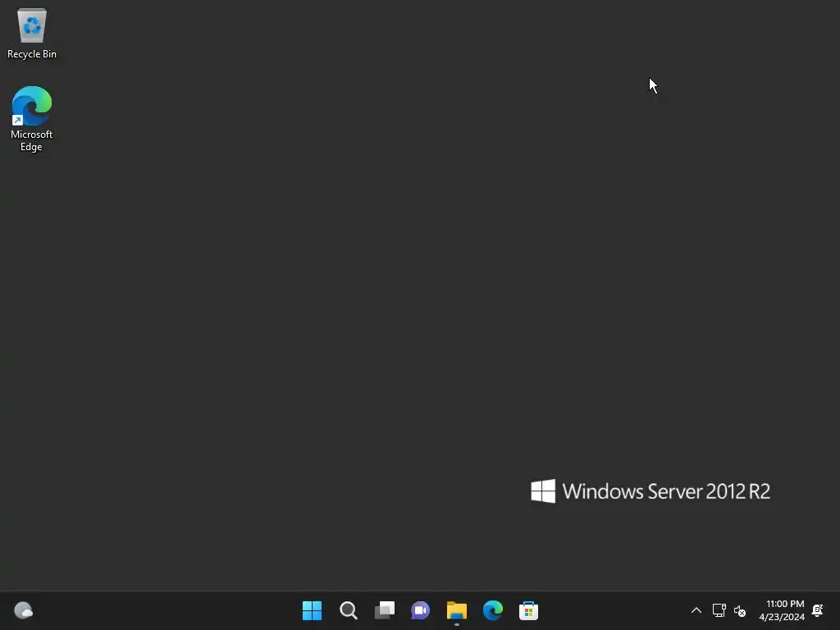This screenshot has height=630, width=840.
Task: Select the Recycle Bin desktop icon
Action: click(x=32, y=33)
